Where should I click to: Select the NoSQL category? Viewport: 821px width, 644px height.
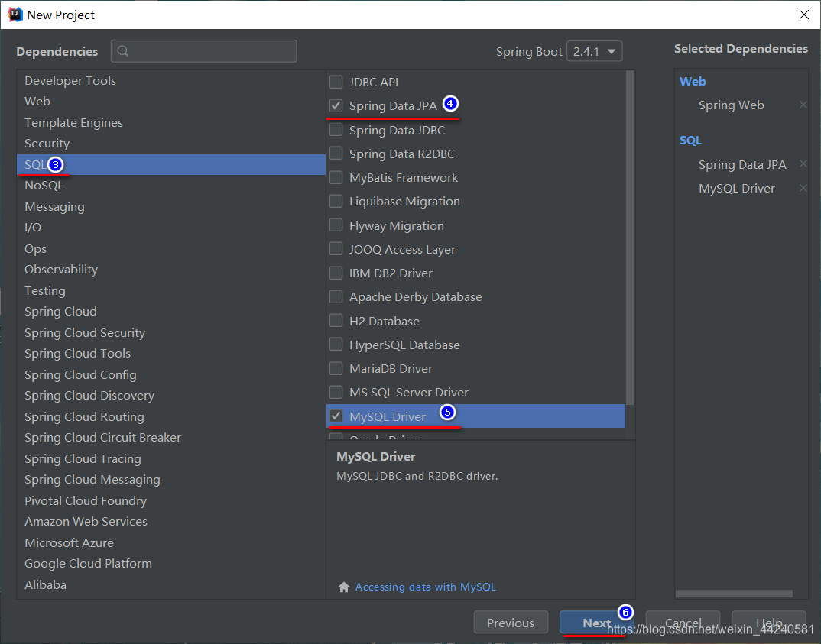click(171, 186)
